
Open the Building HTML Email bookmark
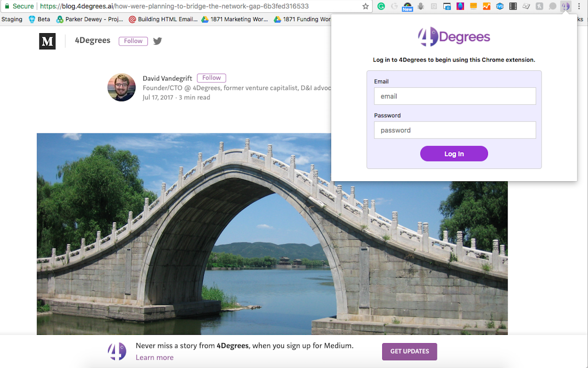click(x=163, y=19)
